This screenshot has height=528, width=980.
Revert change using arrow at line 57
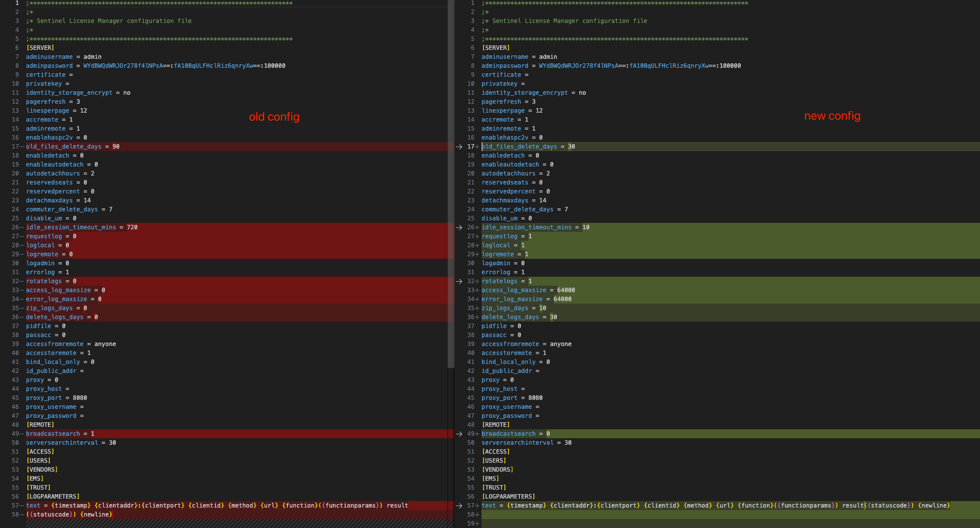point(459,506)
